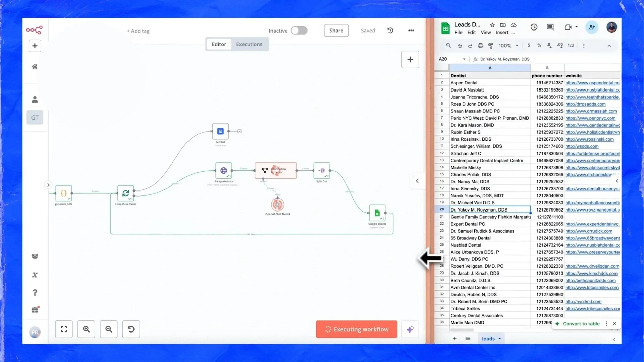
Task: Open the Insert menu in Sheets
Action: [x=502, y=33]
